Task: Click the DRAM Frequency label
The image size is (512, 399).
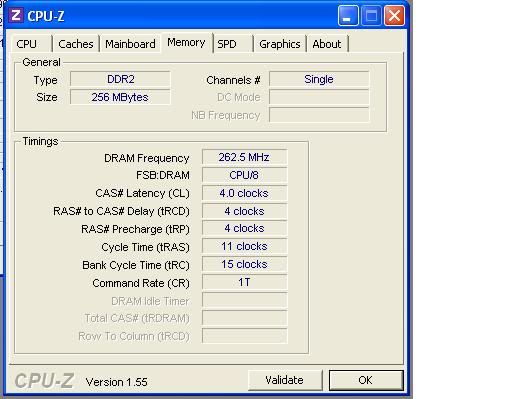Action: tap(147, 158)
